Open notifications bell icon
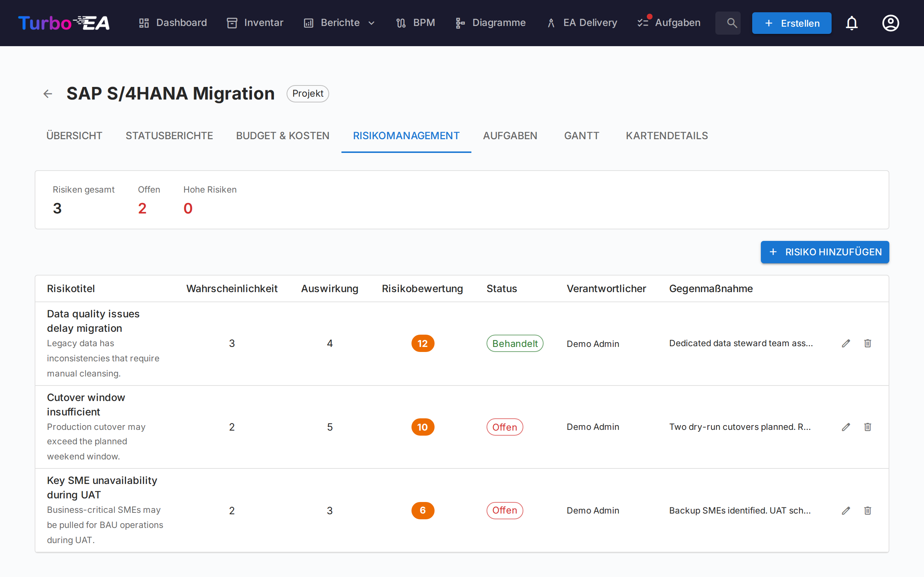 pos(851,23)
